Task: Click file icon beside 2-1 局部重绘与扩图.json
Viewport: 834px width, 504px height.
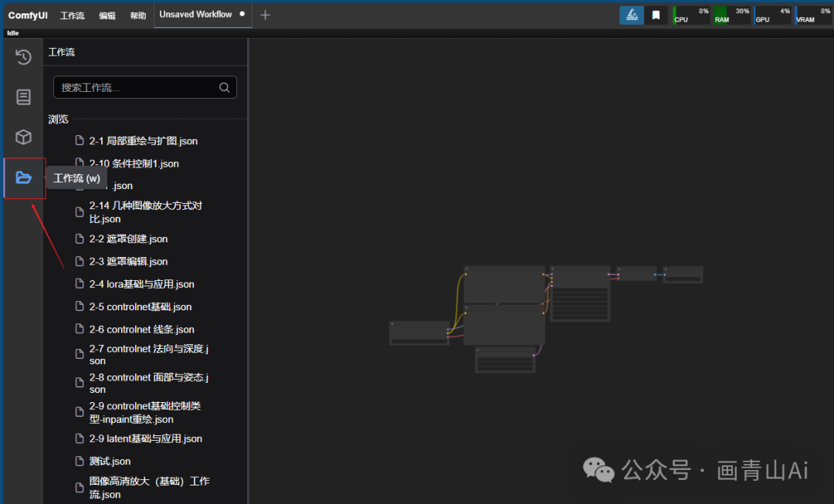Action: tap(80, 140)
